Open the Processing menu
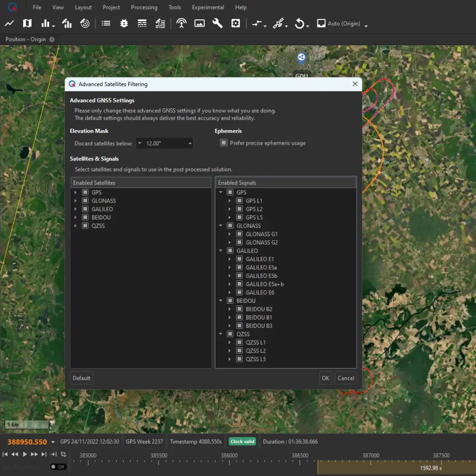This screenshot has height=476, width=476. tap(144, 7)
